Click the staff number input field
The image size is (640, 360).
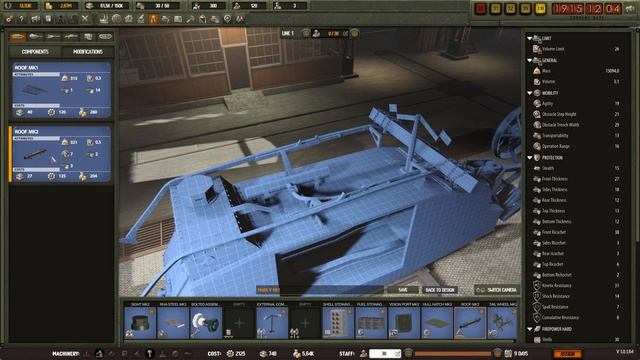[x=385, y=353]
